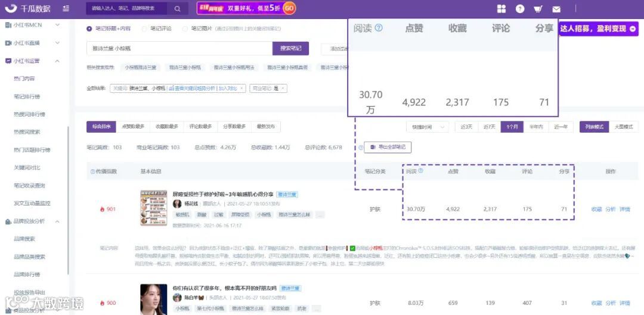This screenshot has height=315, width=644.
Task: Open 关键词对比 in the sidebar
Action: click(x=27, y=168)
